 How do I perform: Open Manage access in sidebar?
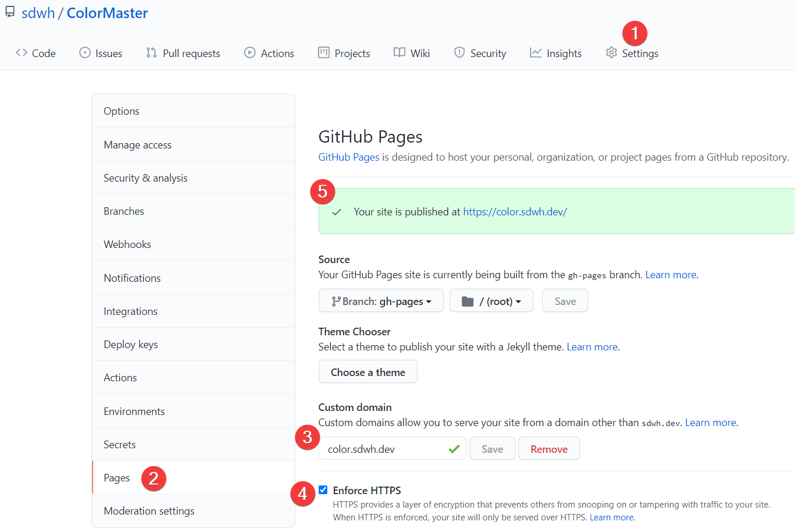(x=193, y=144)
